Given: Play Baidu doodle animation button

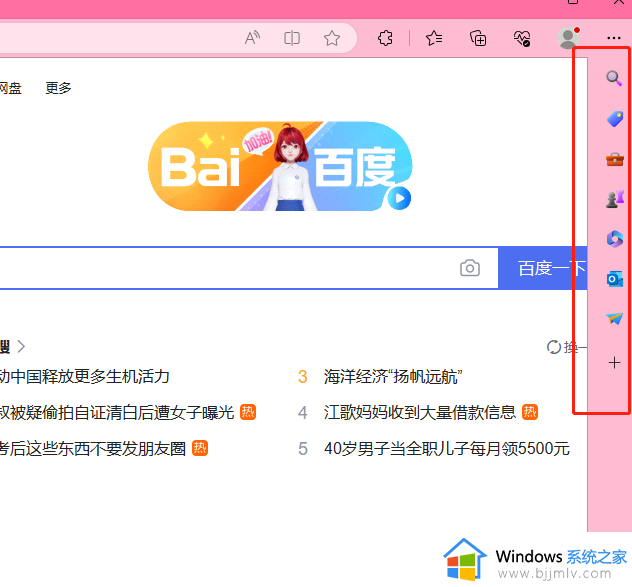Looking at the screenshot, I should [399, 198].
